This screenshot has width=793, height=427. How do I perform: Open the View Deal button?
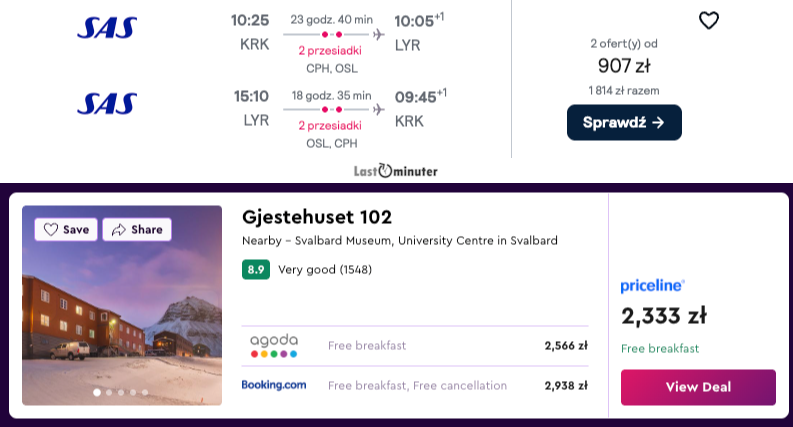point(698,387)
